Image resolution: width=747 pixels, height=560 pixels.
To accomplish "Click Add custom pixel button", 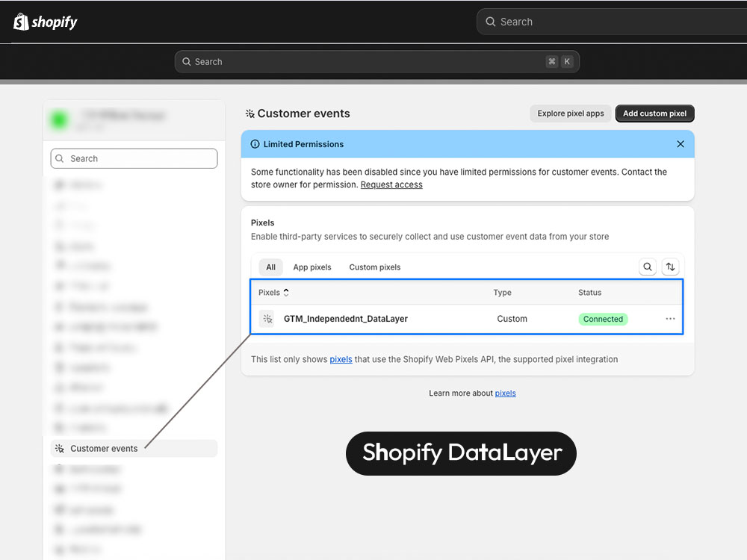I will point(654,113).
